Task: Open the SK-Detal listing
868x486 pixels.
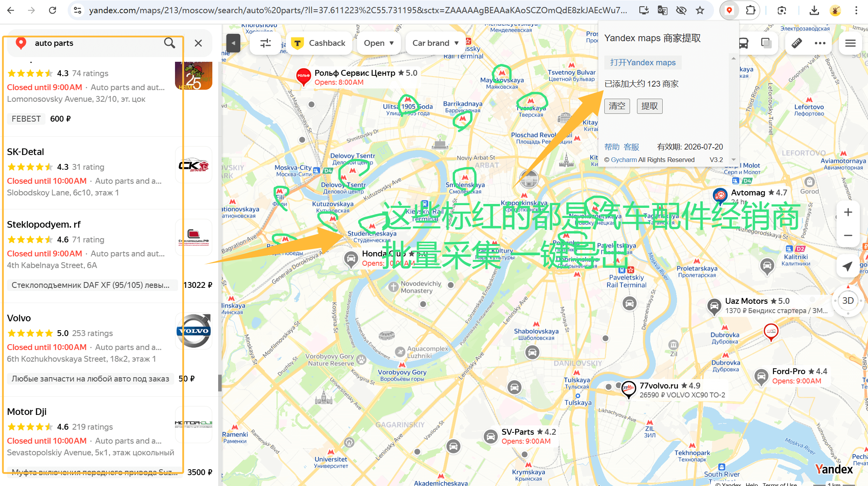Action: coord(25,152)
